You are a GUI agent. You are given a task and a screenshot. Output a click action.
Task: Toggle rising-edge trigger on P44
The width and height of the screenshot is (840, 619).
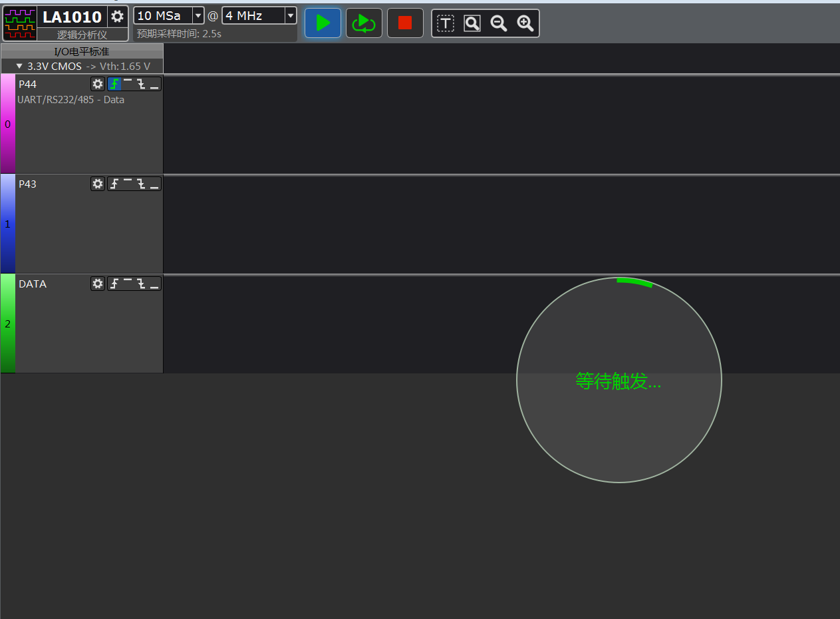pos(114,84)
